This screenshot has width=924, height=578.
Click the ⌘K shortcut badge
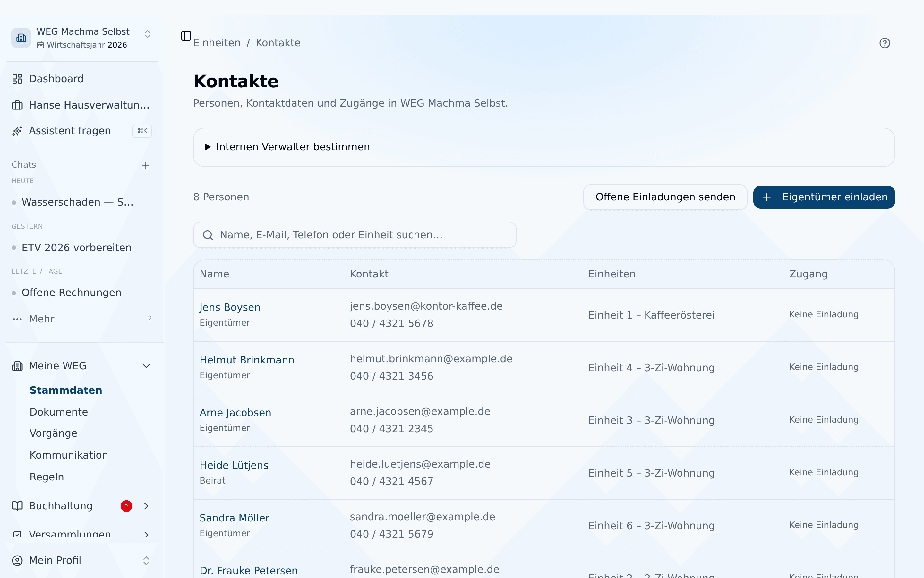142,131
